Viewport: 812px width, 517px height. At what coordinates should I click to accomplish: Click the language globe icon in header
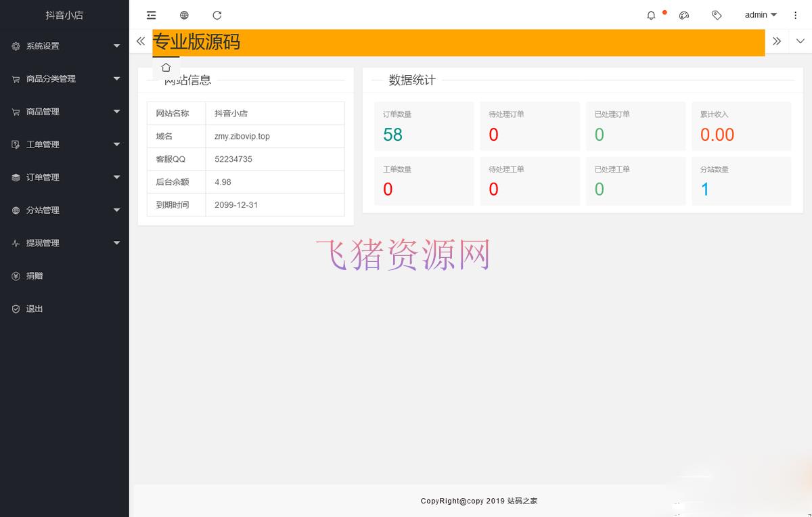pos(184,15)
